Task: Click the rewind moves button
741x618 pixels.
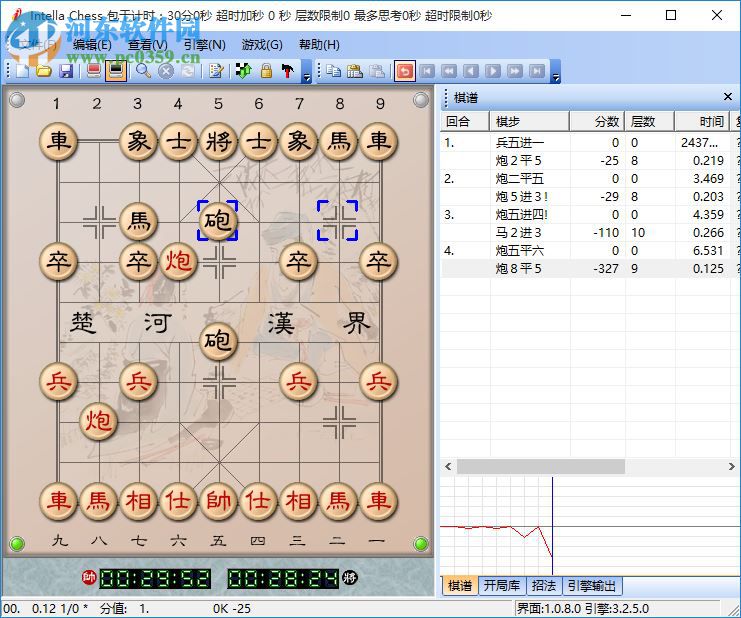Action: click(x=448, y=71)
